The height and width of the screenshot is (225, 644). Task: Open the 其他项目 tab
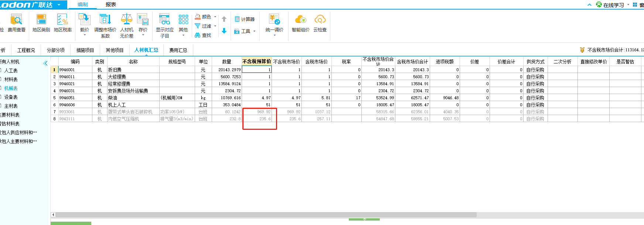click(x=115, y=50)
